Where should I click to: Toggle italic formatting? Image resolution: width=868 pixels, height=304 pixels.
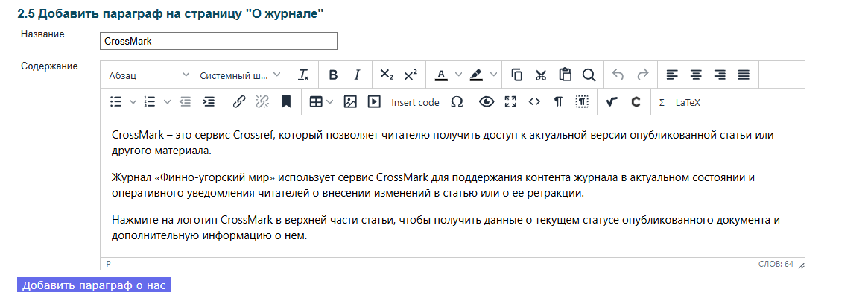357,75
